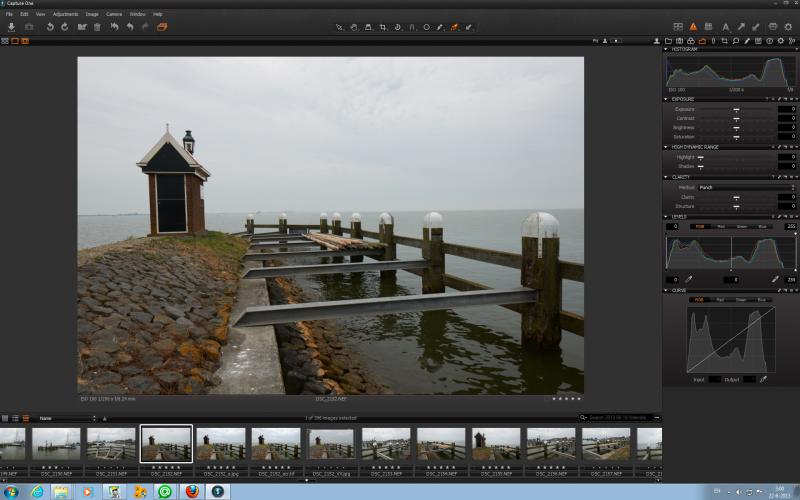Viewport: 800px width, 500px height.
Task: Click the orange exposure warning triangle icon
Action: (693, 27)
